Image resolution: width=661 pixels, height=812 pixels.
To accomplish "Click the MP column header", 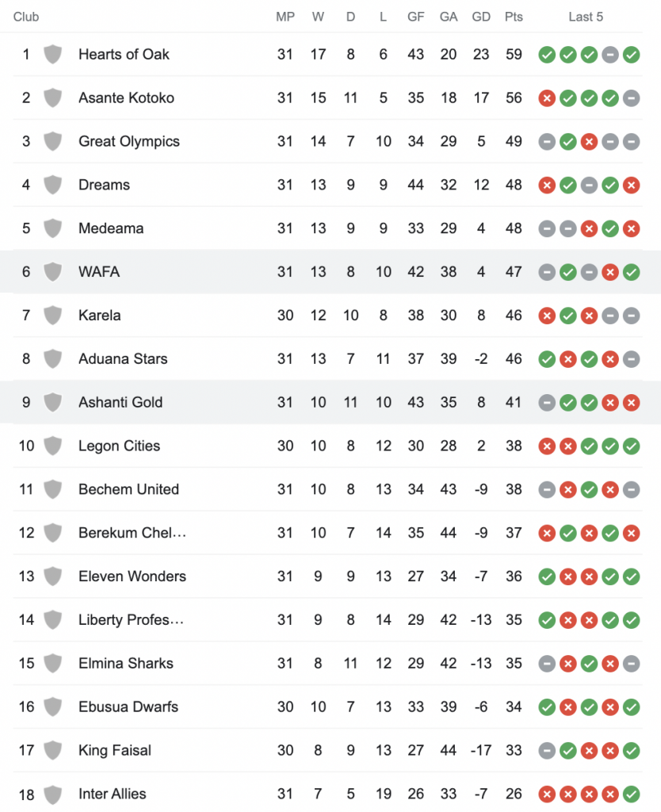I will [285, 17].
